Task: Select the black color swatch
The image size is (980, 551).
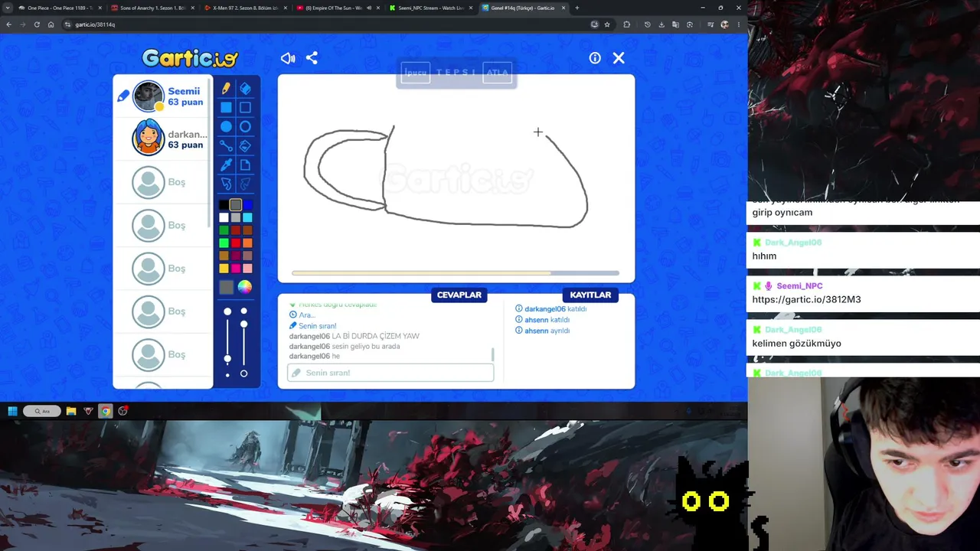Action: coord(224,205)
